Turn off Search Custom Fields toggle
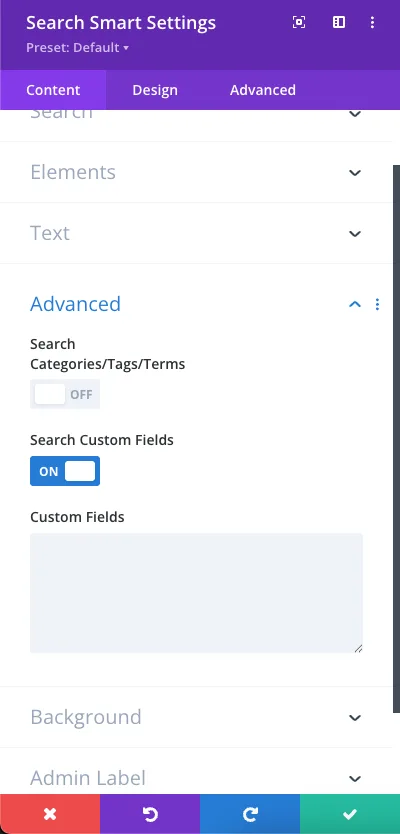 (65, 471)
